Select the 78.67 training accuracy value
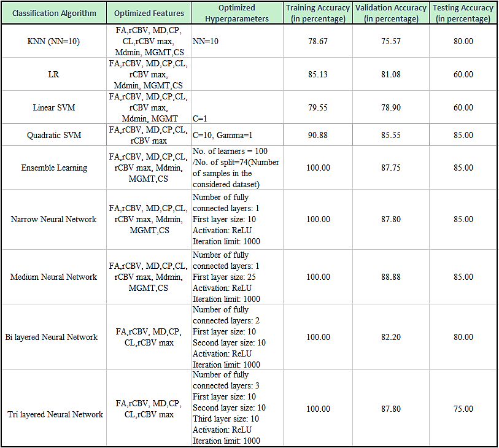This screenshot has height=448, width=499. pyautogui.click(x=317, y=41)
